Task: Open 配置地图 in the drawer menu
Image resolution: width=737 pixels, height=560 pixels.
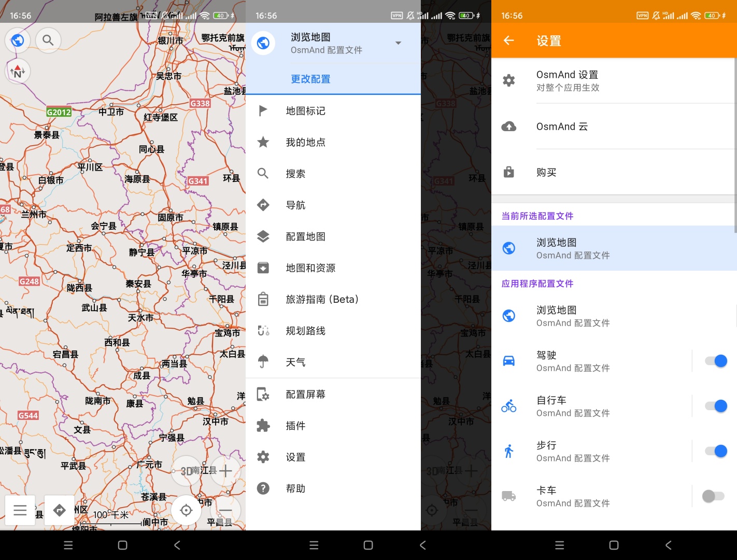Action: point(305,236)
